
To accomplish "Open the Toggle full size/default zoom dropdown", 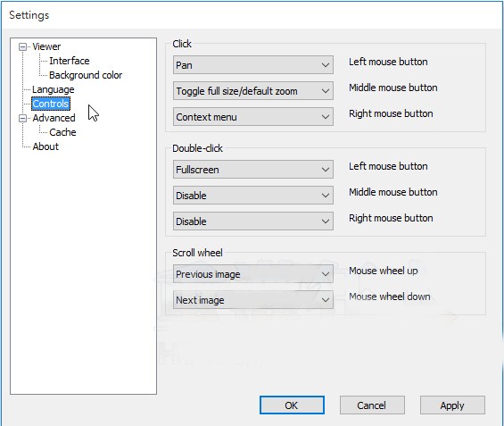I will tap(253, 91).
